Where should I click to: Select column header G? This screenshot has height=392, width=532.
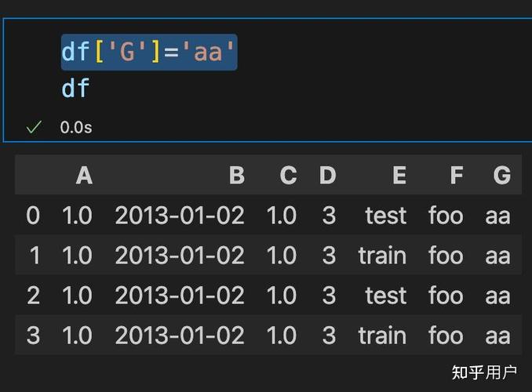point(501,176)
